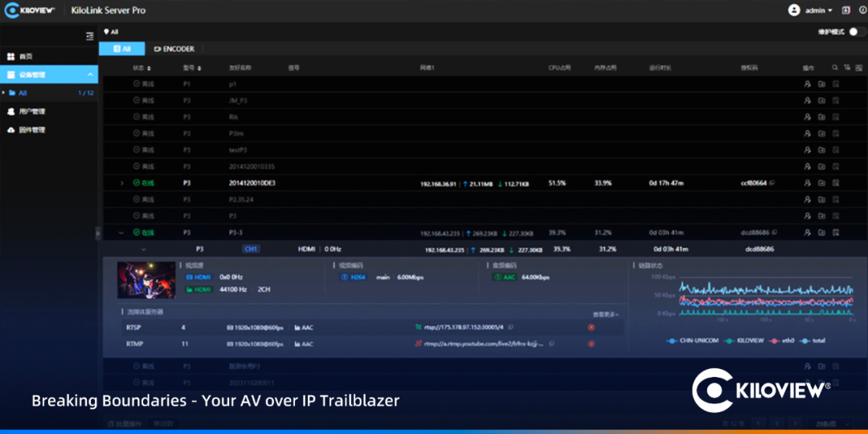
Task: Click the user assign icon in P3lm row
Action: (807, 133)
